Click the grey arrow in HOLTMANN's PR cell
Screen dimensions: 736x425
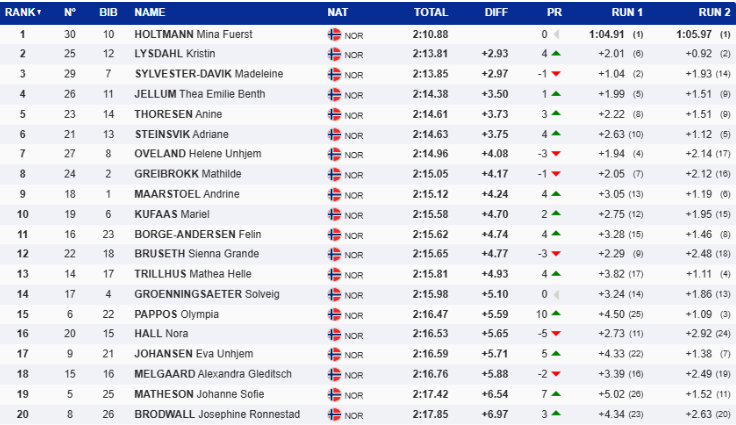[x=556, y=34]
